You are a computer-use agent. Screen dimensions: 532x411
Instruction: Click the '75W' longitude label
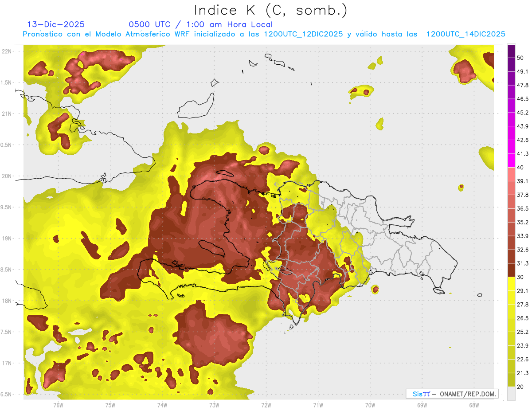pos(110,404)
